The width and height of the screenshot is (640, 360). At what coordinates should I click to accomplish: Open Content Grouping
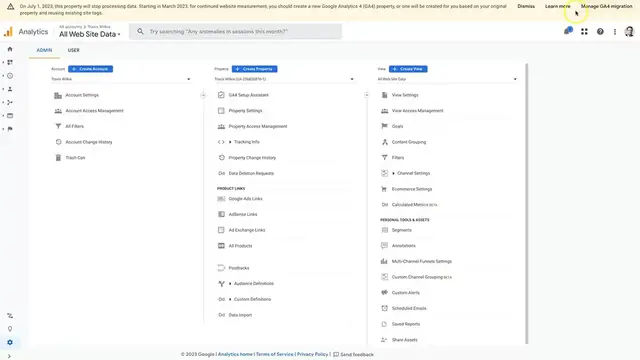pyautogui.click(x=409, y=142)
